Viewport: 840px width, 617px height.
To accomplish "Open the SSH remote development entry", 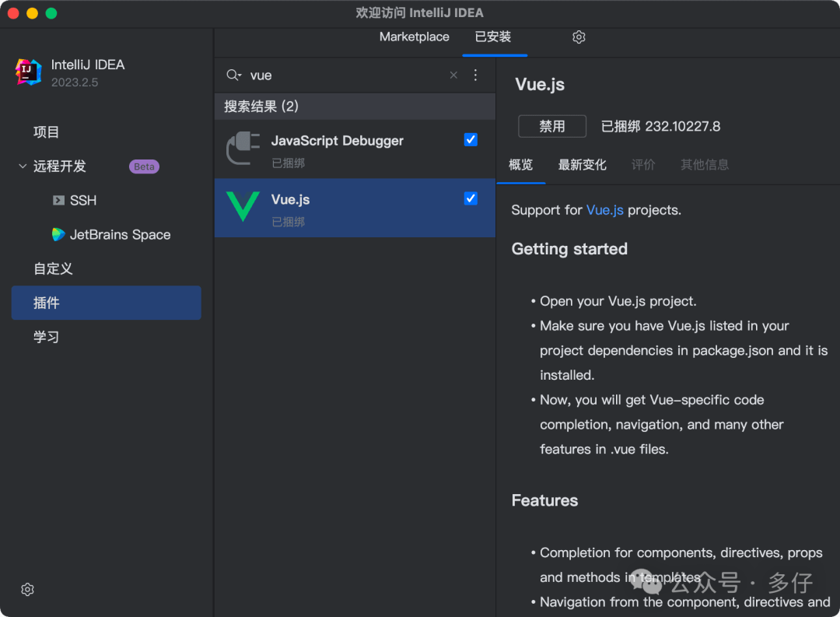I will tap(82, 201).
